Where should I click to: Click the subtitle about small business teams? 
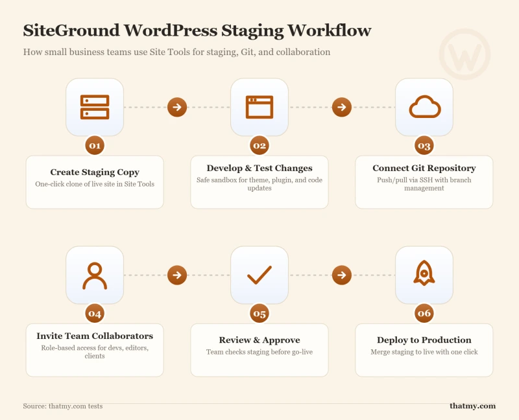click(x=176, y=52)
